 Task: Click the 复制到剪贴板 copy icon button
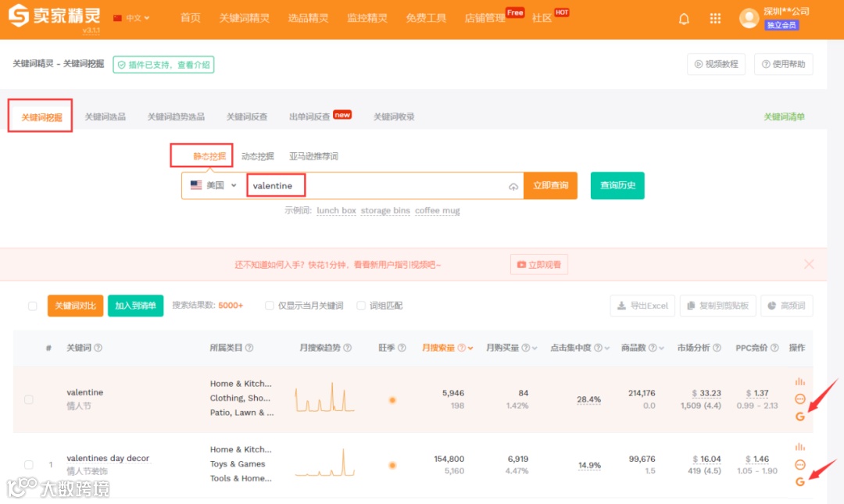point(717,306)
